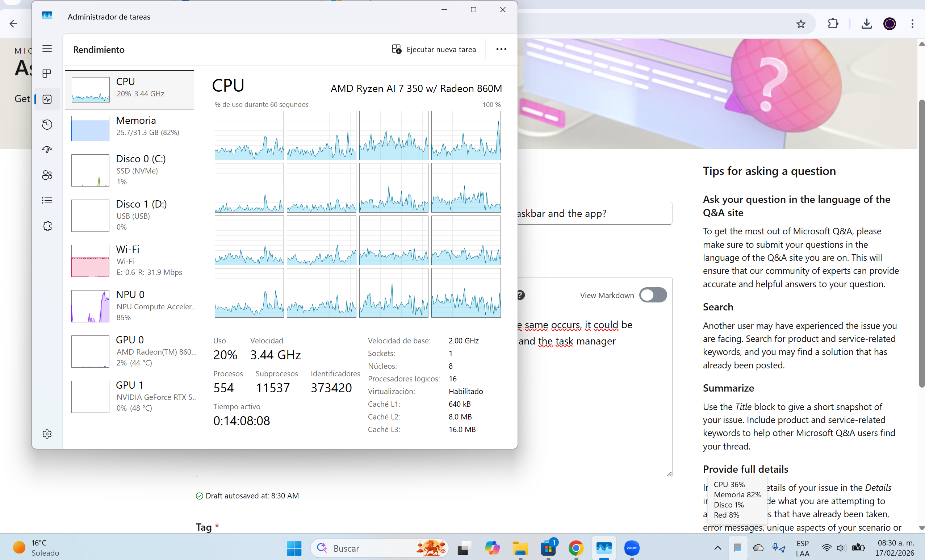This screenshot has width=925, height=560.
Task: Click Chrome downloads icon
Action: click(866, 24)
